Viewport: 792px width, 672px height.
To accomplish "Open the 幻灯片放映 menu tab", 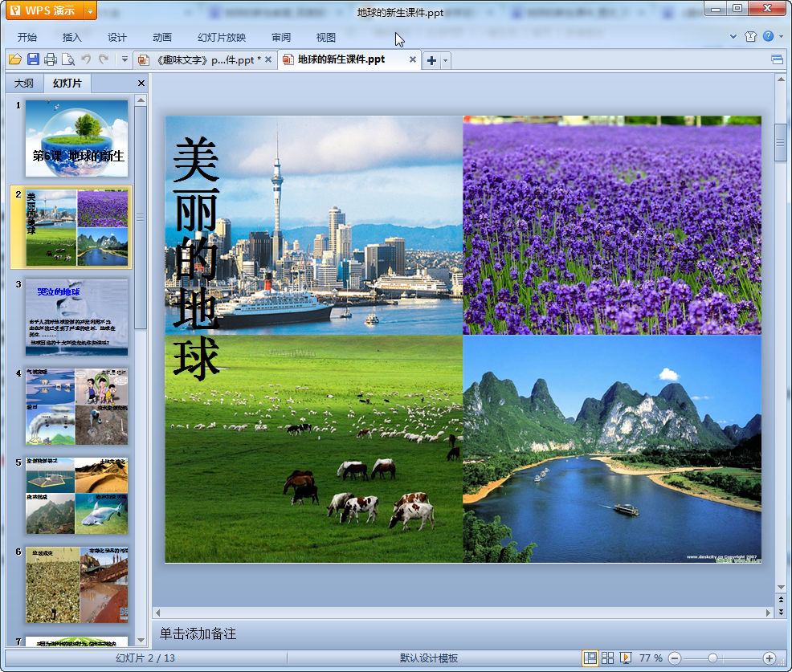I will [x=222, y=38].
